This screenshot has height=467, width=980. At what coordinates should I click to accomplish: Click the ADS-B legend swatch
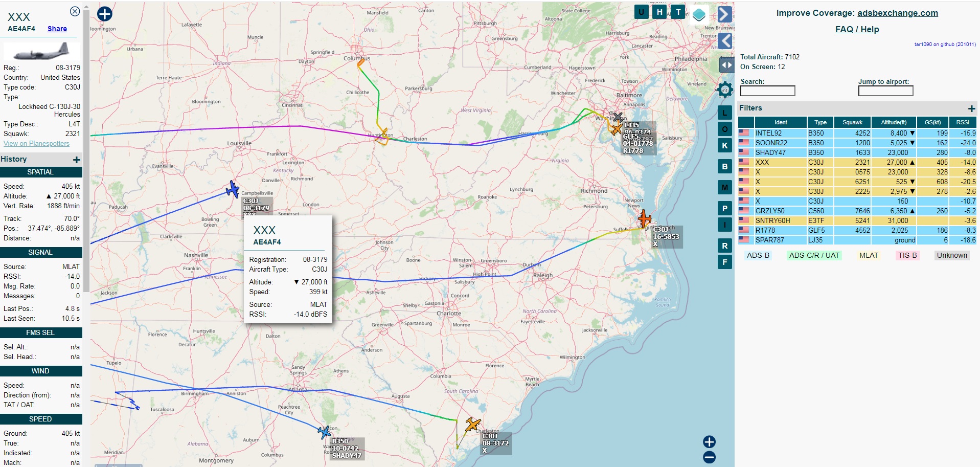tap(758, 255)
